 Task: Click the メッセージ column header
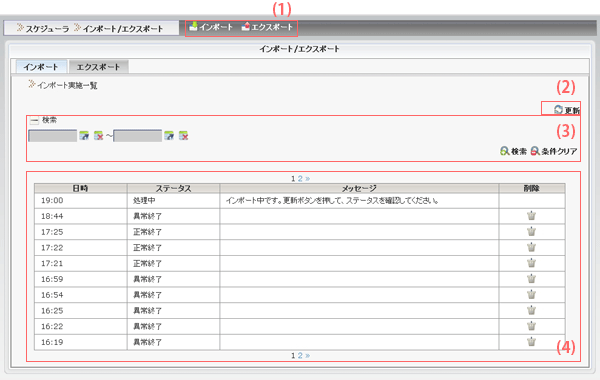(359, 188)
